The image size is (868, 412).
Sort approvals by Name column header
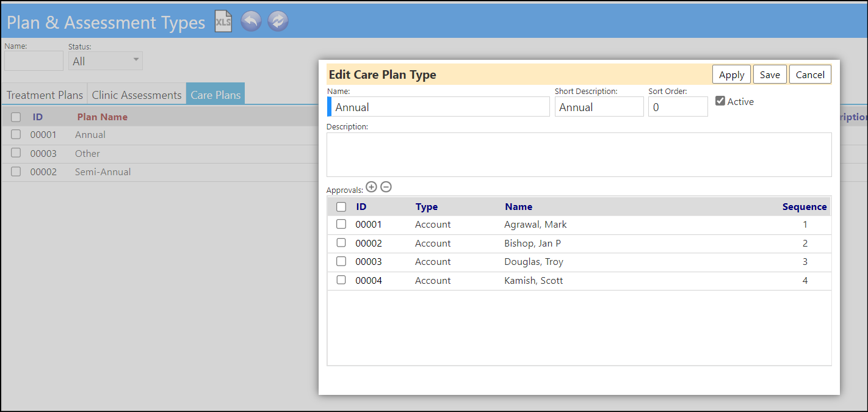pos(519,207)
